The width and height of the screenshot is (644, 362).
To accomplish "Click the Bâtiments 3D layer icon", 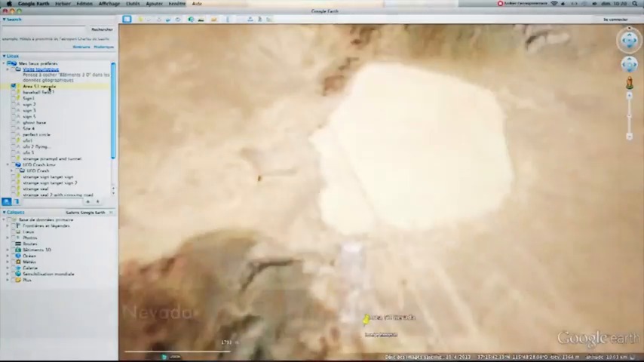I will pos(18,250).
